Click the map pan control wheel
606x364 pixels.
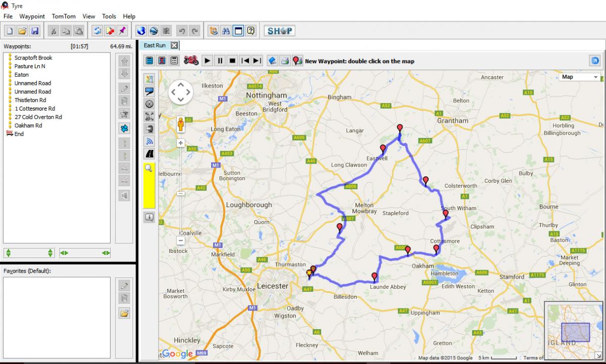180,92
